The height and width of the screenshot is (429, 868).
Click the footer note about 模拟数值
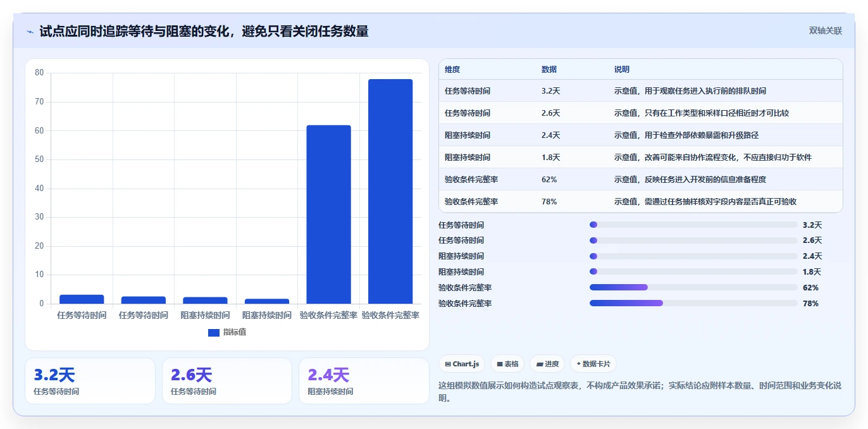[x=640, y=392]
